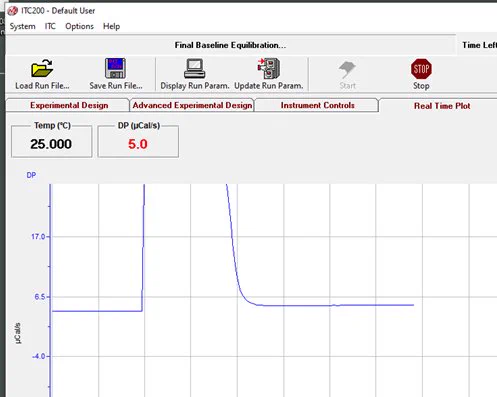Click the Save Run File floppy icon
Image resolution: width=497 pixels, height=397 pixels.
pos(115,68)
